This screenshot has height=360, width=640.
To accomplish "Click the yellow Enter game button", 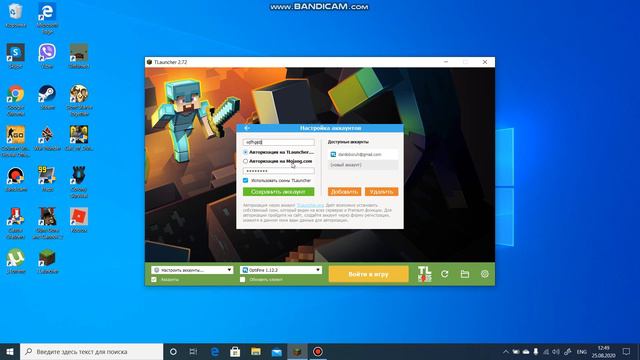I will tap(368, 274).
